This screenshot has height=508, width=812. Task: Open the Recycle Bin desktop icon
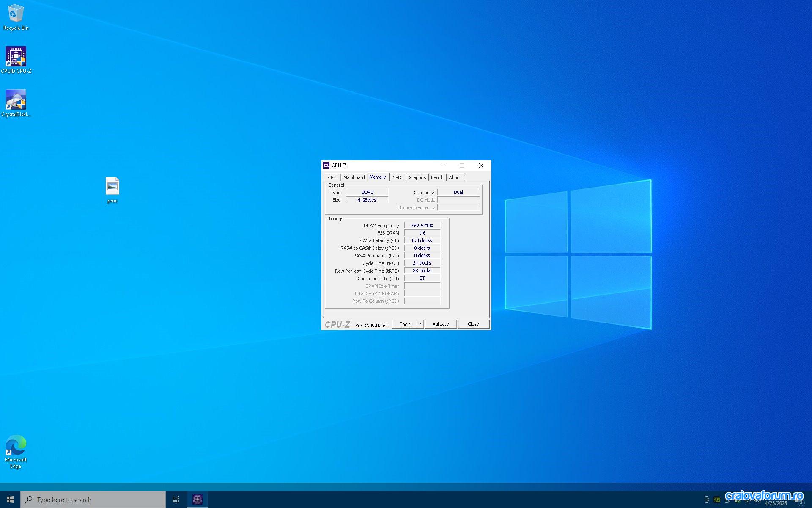[16, 18]
